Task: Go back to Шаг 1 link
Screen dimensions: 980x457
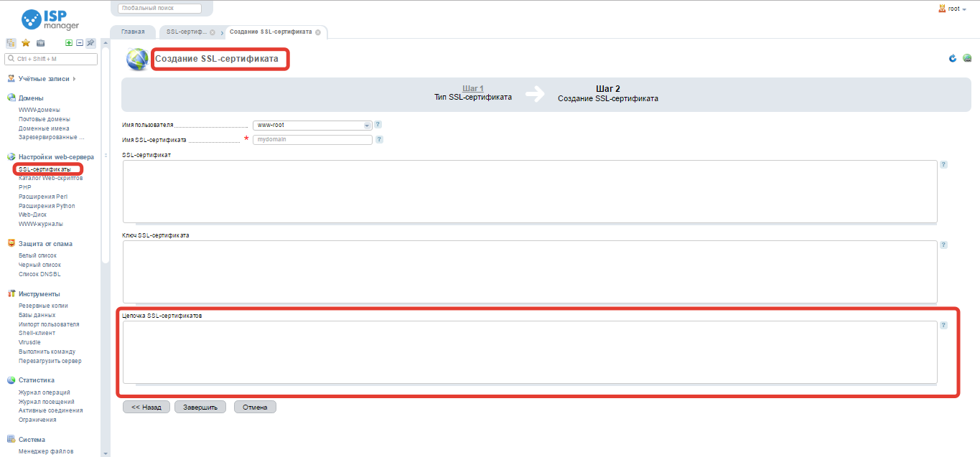Action: click(x=472, y=88)
